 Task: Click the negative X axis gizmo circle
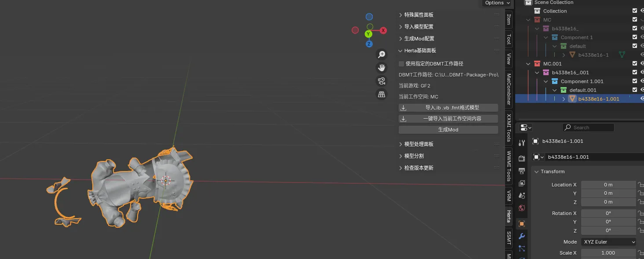point(355,30)
